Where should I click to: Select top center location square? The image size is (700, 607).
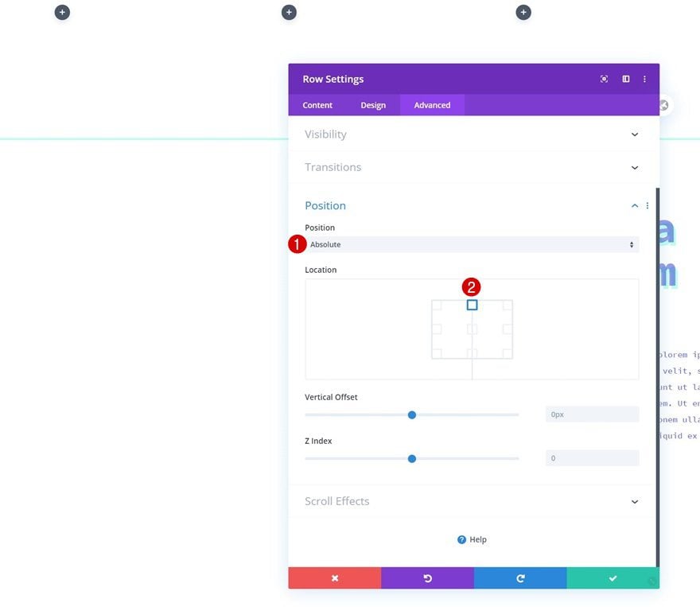click(x=472, y=305)
